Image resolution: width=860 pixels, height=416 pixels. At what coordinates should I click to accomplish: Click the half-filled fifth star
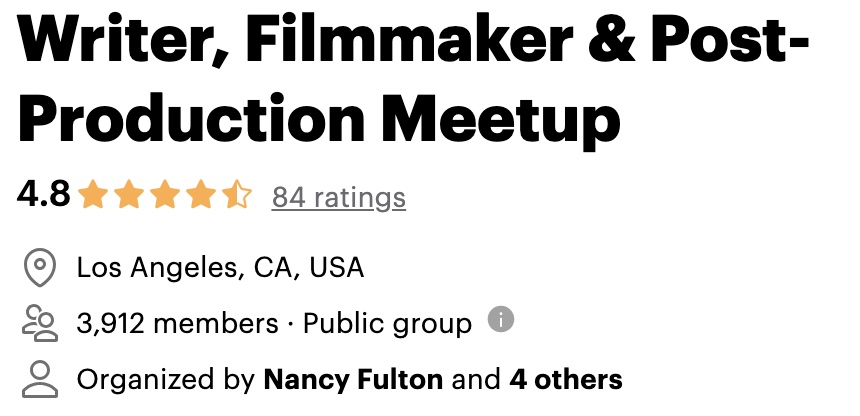[x=237, y=195]
